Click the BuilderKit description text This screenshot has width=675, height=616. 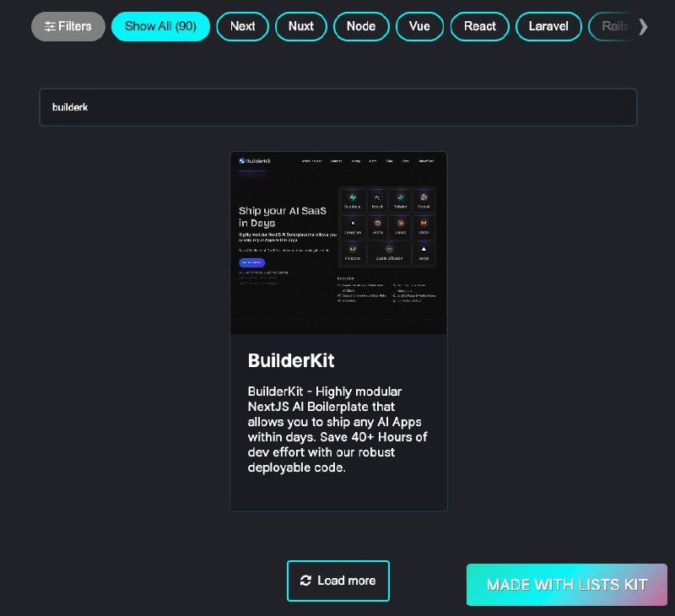coord(337,430)
